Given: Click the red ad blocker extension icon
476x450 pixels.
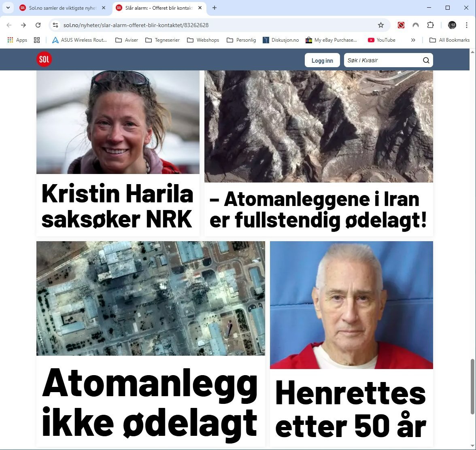Looking at the screenshot, I should click(x=401, y=25).
